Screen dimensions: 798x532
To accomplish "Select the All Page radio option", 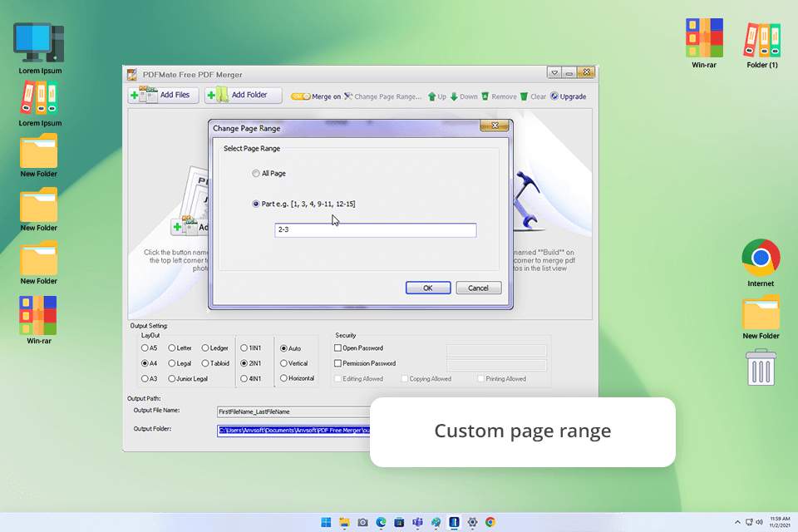I will pos(255,174).
